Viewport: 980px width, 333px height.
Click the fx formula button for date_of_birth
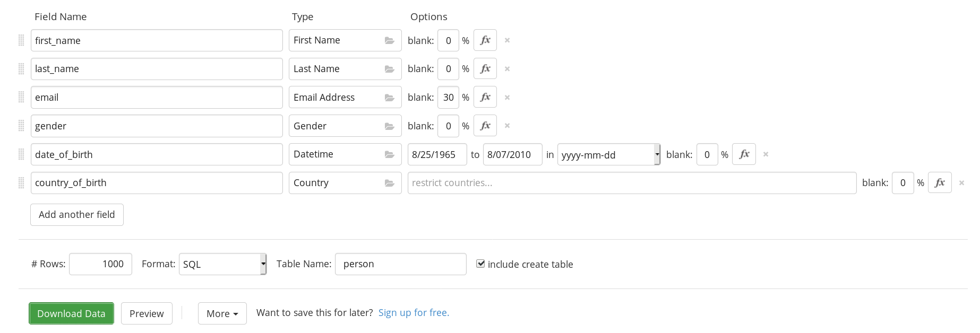click(x=743, y=154)
